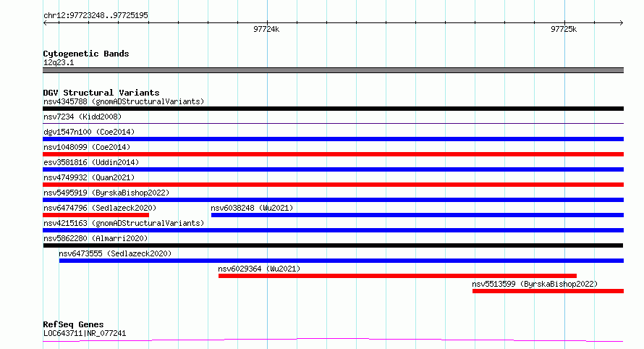Click the RefSeq Genes track title
Image resolution: width=644 pixels, height=349 pixels.
tap(73, 324)
